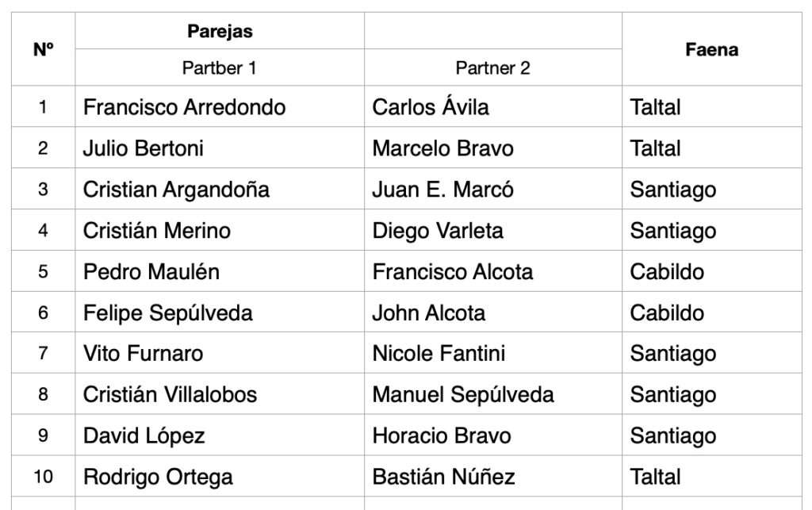Select the Felipe Sepúlveda cell

(x=167, y=313)
